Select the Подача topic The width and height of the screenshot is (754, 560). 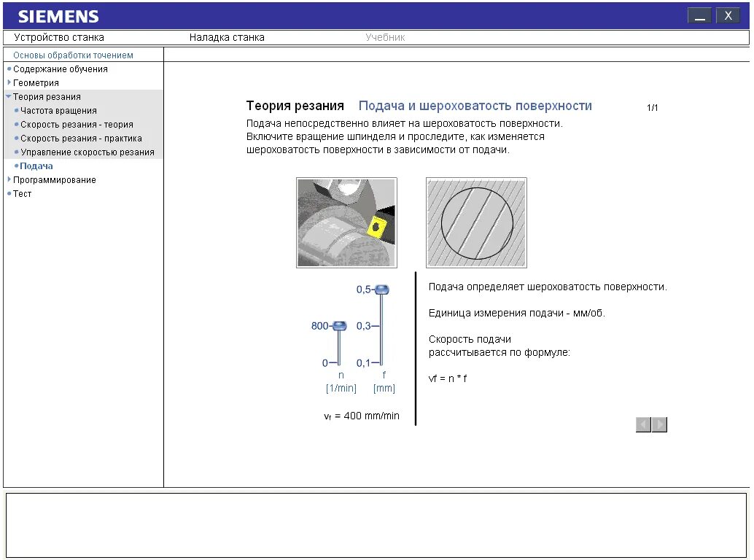(36, 166)
